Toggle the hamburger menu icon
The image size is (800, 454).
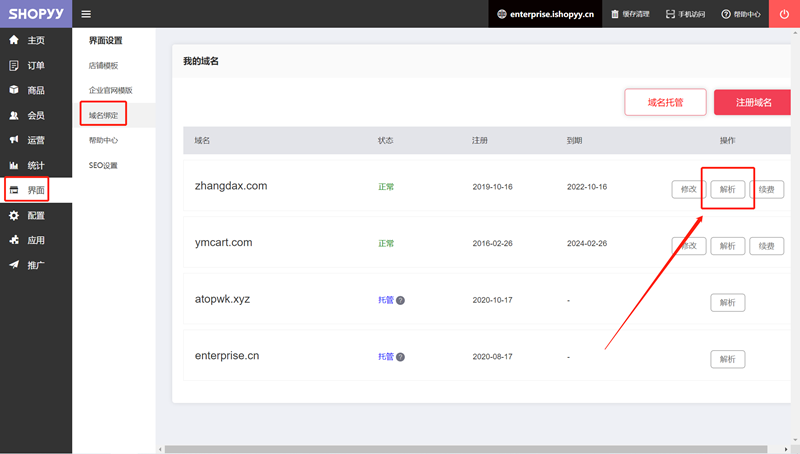(x=86, y=14)
